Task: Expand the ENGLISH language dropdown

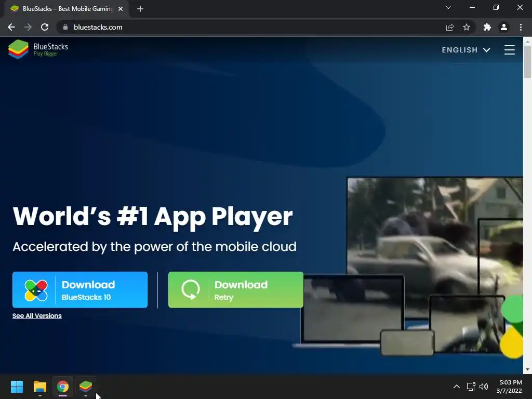Action: pos(466,50)
